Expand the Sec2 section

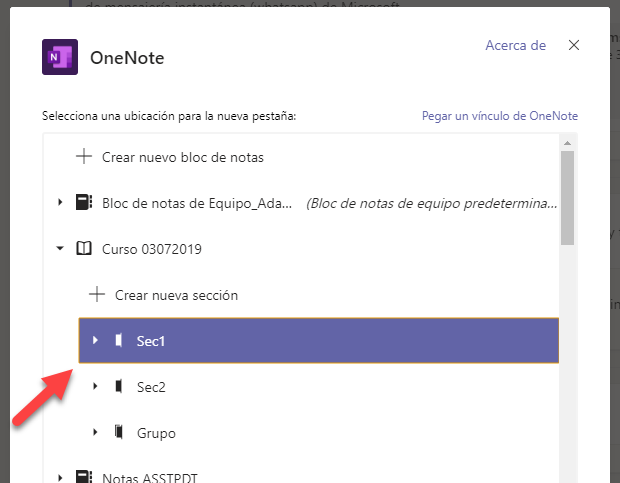click(95, 386)
